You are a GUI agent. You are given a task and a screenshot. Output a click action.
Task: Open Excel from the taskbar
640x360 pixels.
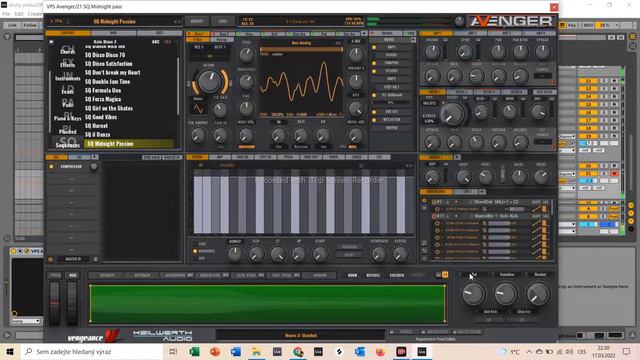[x=194, y=351]
